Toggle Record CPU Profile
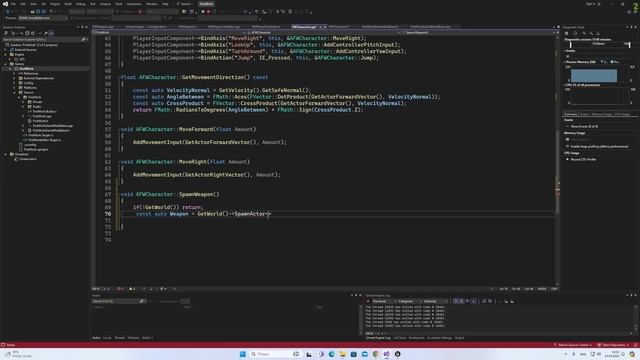640x360 pixels. pos(583,159)
